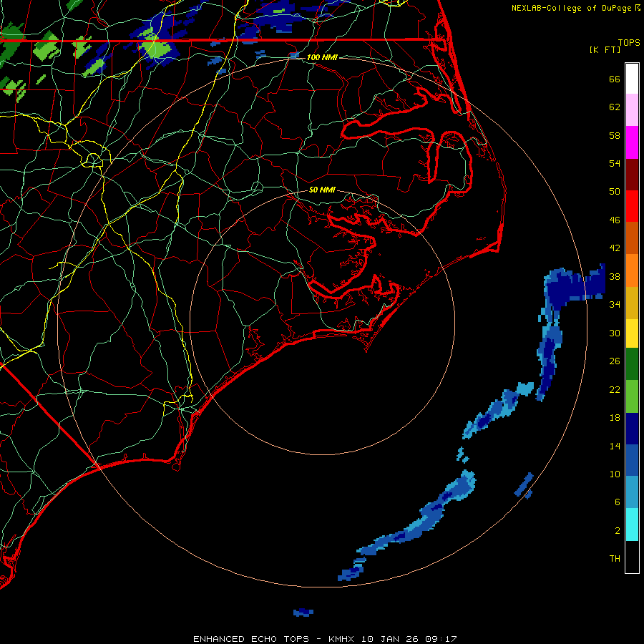Click the cyan legend band

pyautogui.click(x=632, y=525)
